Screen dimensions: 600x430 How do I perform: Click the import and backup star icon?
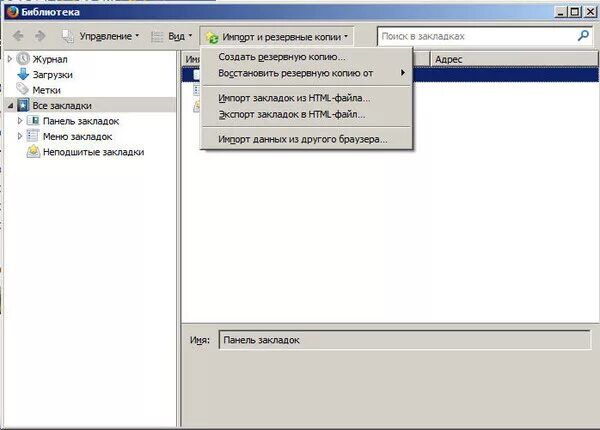coord(212,37)
